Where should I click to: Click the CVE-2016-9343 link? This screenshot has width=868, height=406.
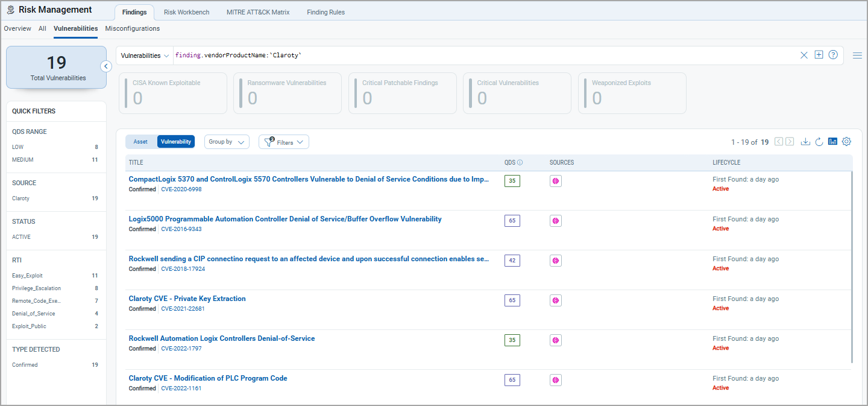pyautogui.click(x=181, y=229)
